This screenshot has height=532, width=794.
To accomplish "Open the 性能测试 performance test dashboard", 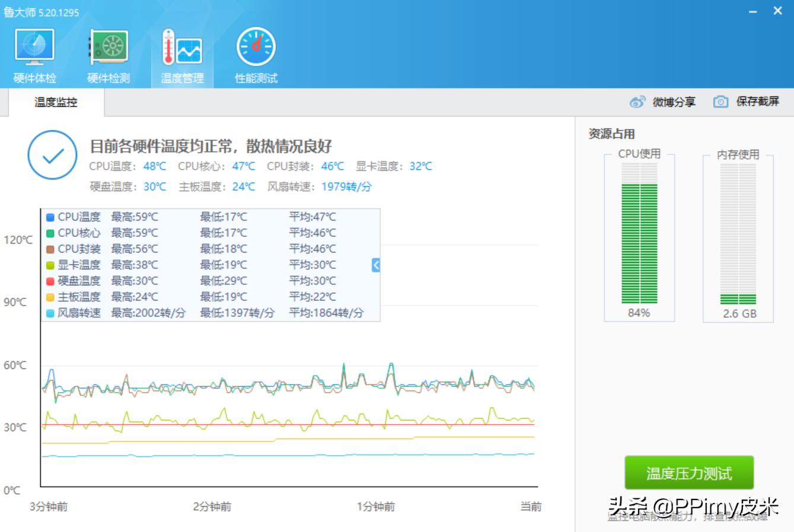I will (x=256, y=53).
